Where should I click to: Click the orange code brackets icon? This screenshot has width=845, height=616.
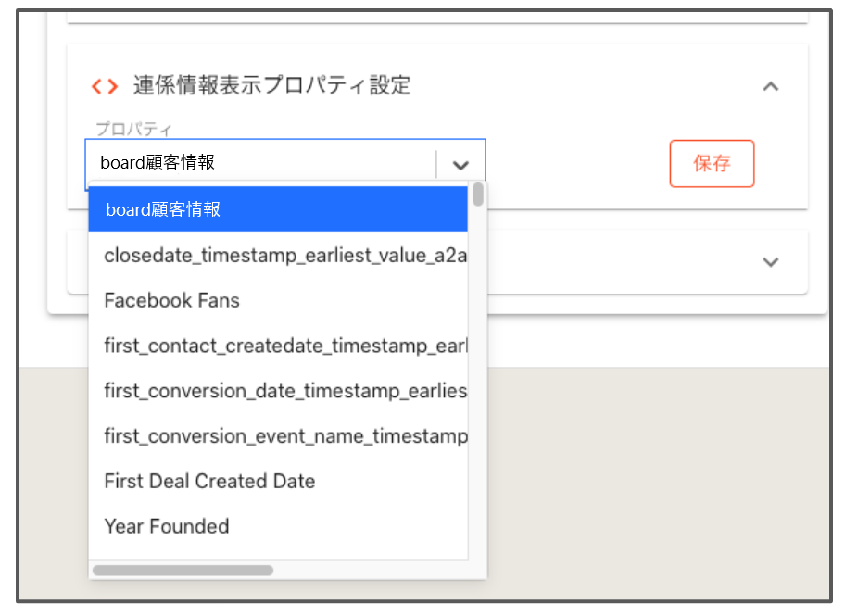point(105,86)
